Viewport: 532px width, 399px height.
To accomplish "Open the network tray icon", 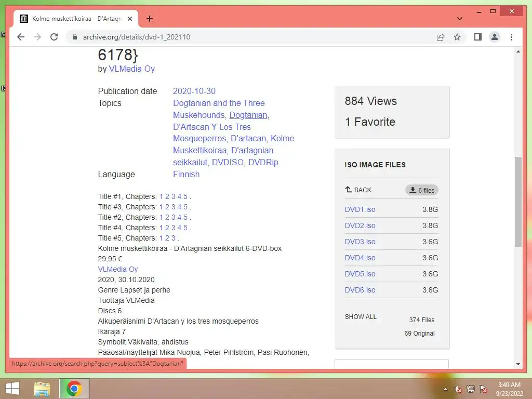I will pyautogui.click(x=471, y=389).
